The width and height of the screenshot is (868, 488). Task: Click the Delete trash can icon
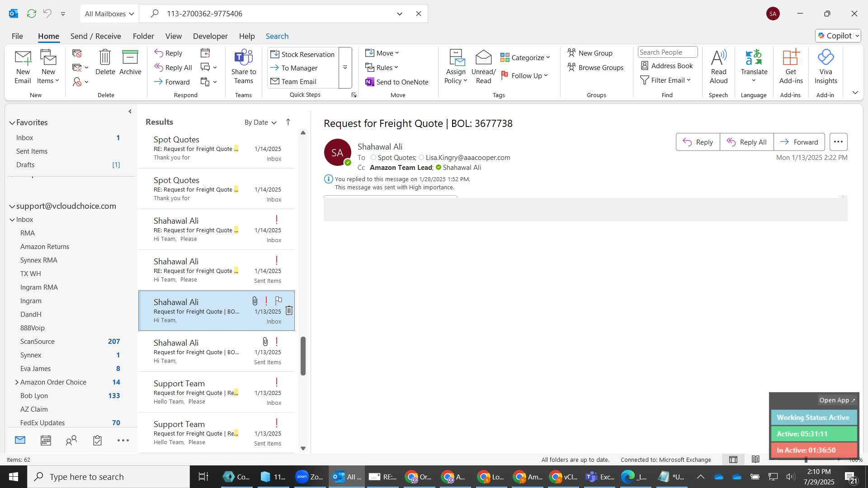click(x=105, y=62)
